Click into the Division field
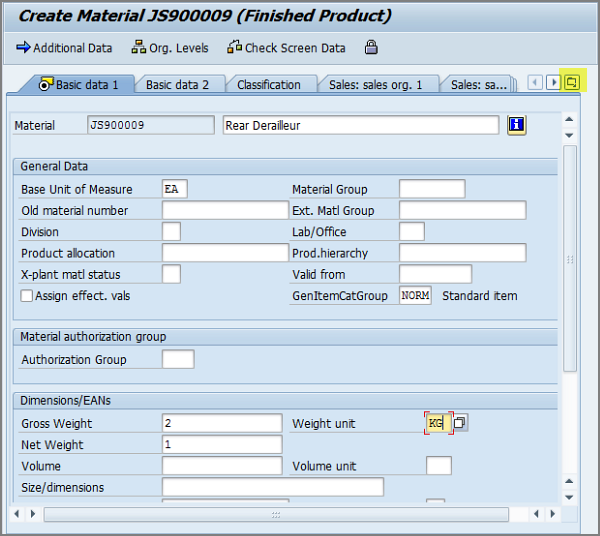Viewport: 600px width, 536px height. pos(171,232)
